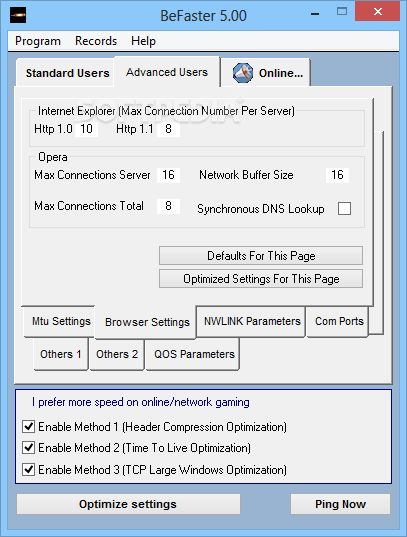Image resolution: width=407 pixels, height=537 pixels.
Task: Click the Optimize settings button
Action: tap(128, 504)
